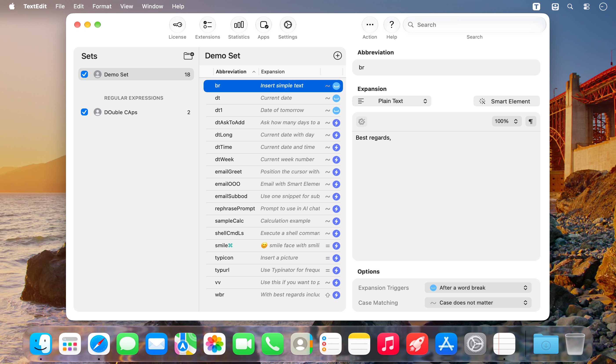Change the 100% zoom stepper
The width and height of the screenshot is (616, 364).
coord(507,121)
